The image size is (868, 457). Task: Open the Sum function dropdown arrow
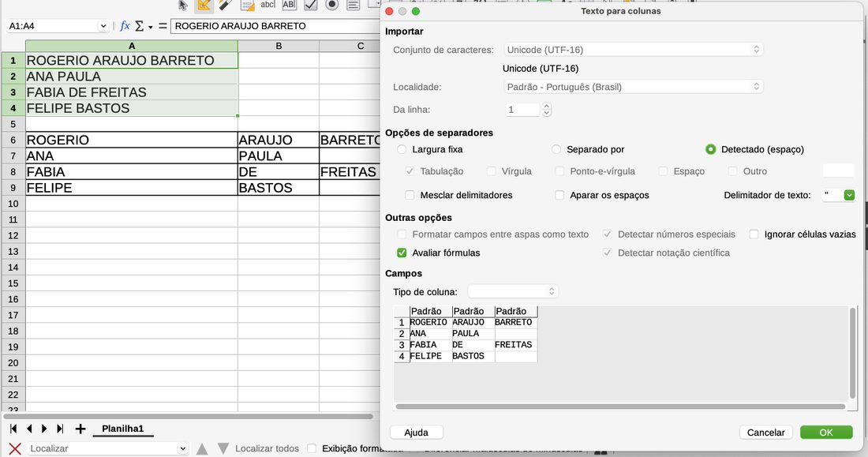click(x=150, y=27)
